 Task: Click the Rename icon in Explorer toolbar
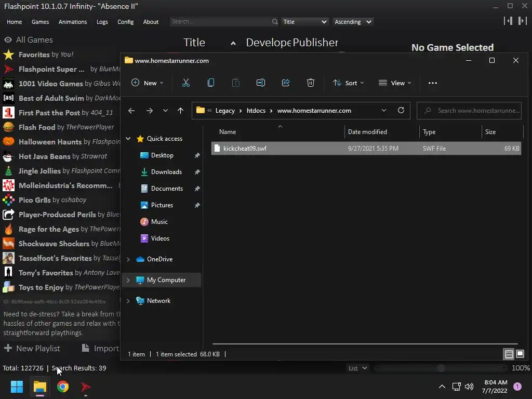coord(261,83)
